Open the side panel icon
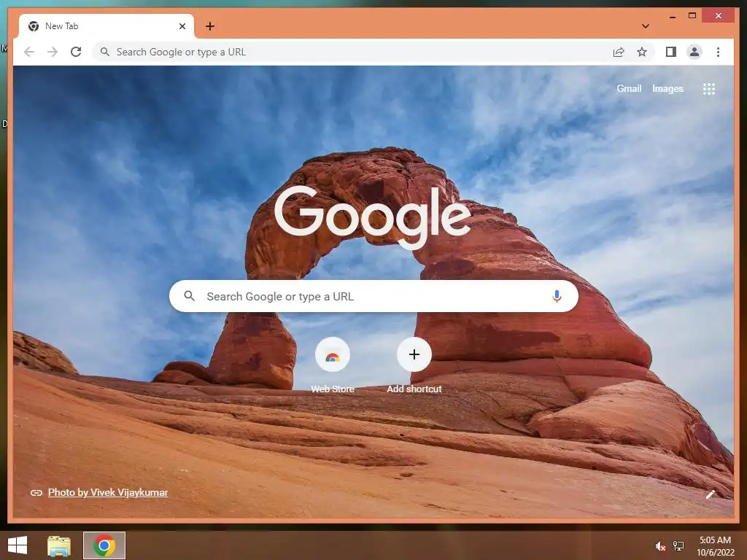The width and height of the screenshot is (747, 560). (x=671, y=52)
